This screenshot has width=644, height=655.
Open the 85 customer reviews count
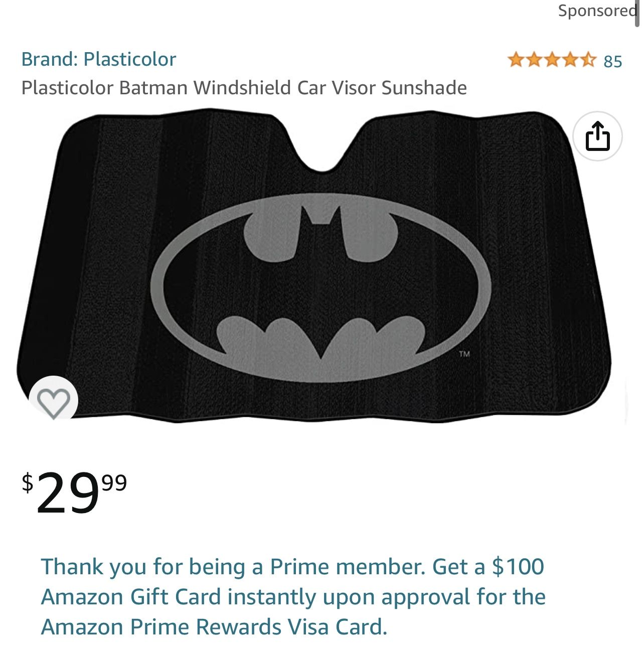(x=612, y=61)
